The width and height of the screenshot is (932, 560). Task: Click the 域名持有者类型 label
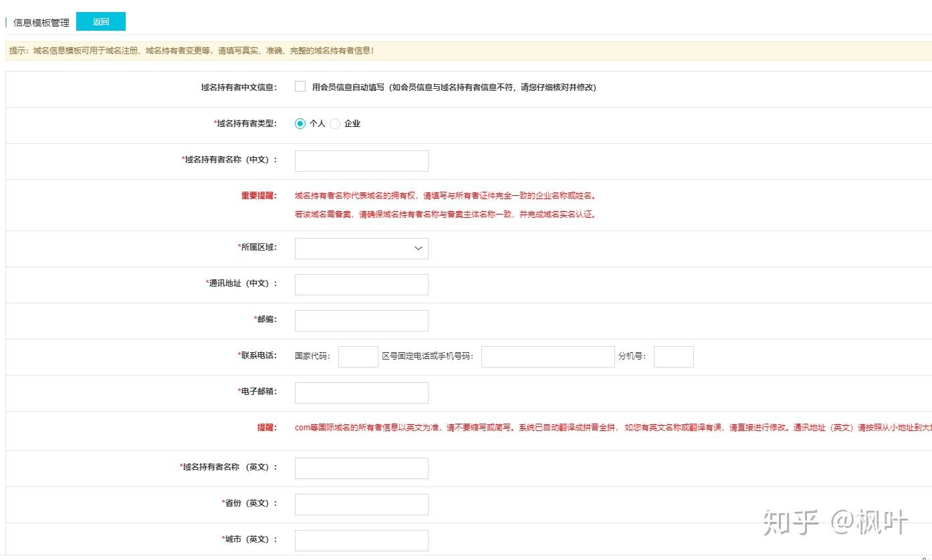coord(245,124)
